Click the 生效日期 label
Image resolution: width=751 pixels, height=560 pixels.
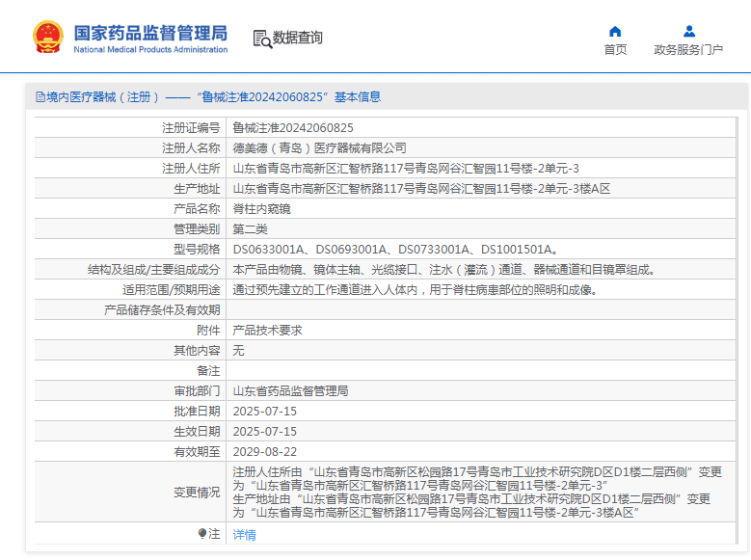(197, 432)
